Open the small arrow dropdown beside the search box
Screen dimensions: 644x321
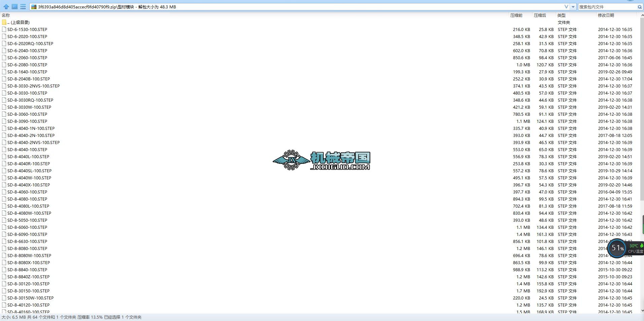click(573, 7)
